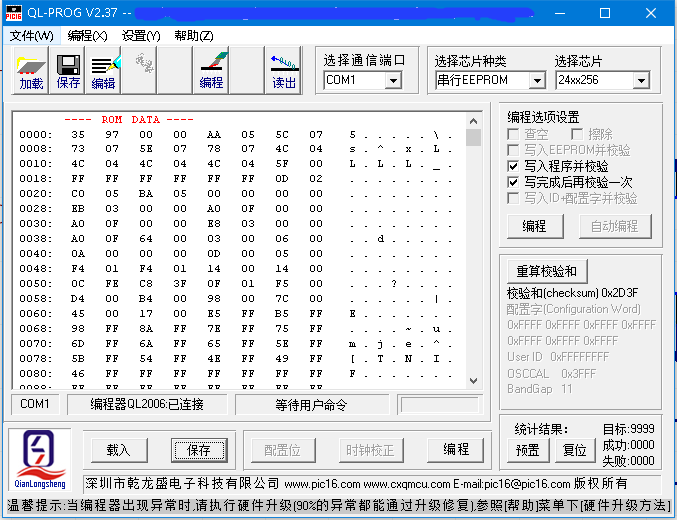
Task: Click the 预置 button
Action: [x=527, y=450]
